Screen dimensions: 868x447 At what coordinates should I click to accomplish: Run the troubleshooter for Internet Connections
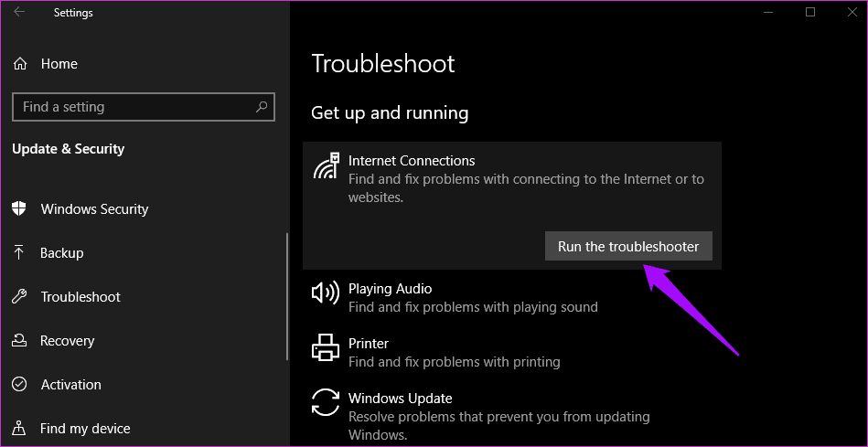(x=628, y=246)
